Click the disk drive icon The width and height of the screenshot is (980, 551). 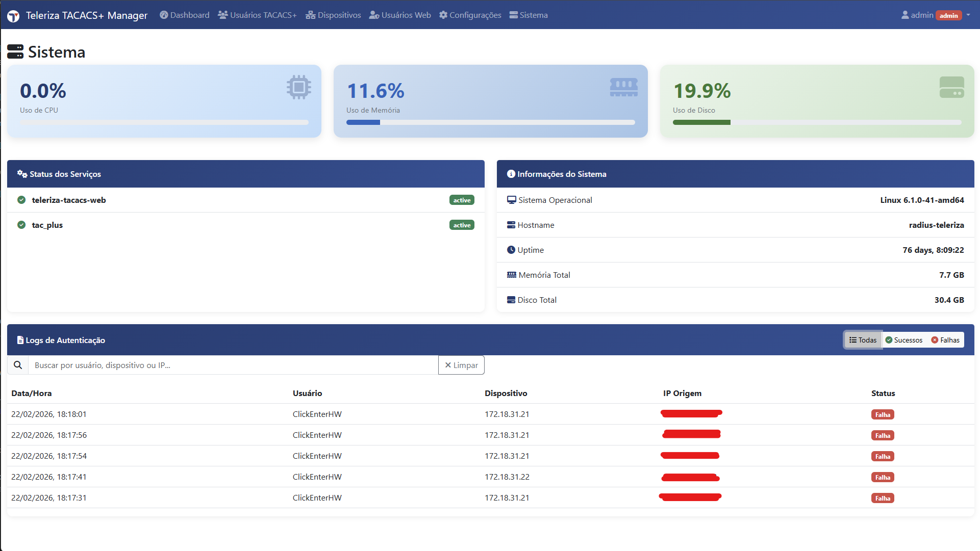tap(951, 87)
